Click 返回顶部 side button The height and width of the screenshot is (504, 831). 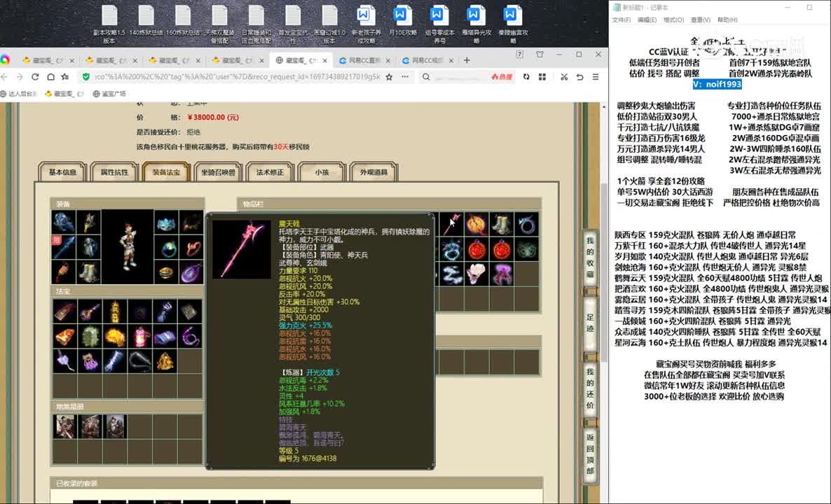click(591, 454)
